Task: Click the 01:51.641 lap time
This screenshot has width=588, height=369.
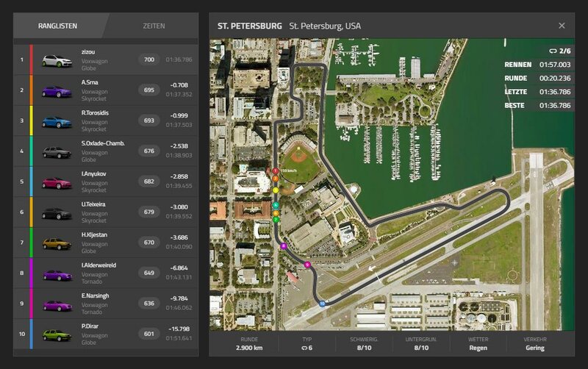Action: click(179, 338)
